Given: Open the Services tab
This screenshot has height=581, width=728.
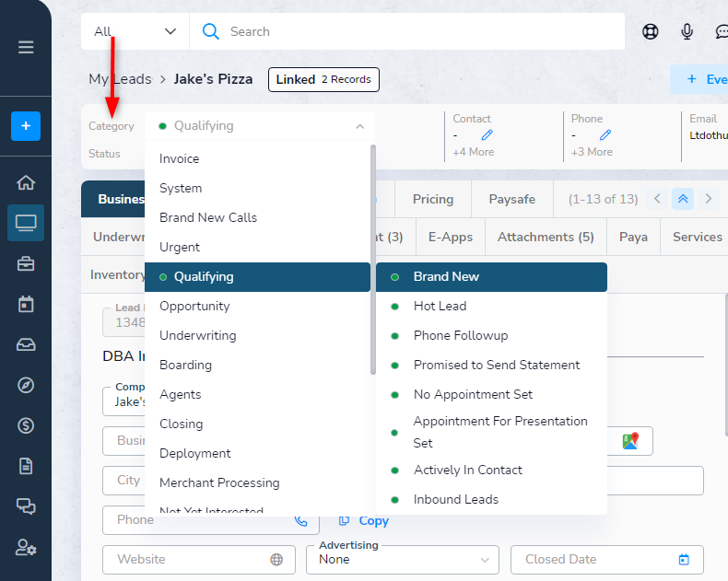Looking at the screenshot, I should pyautogui.click(x=698, y=238).
